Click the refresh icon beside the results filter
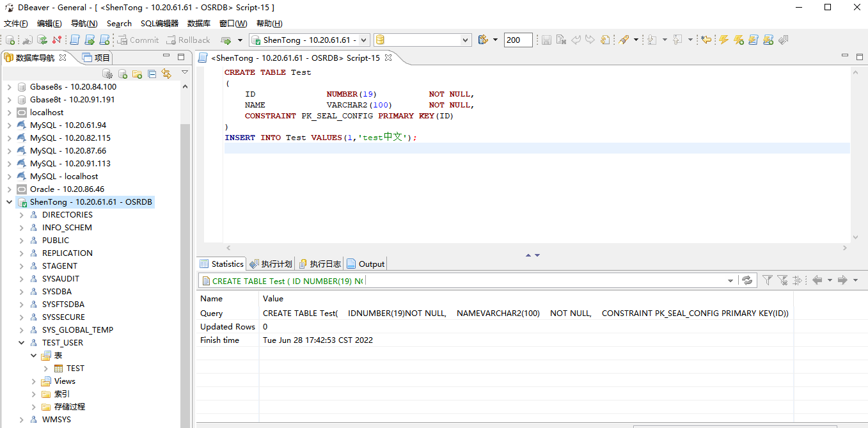This screenshot has width=868, height=428. (746, 280)
